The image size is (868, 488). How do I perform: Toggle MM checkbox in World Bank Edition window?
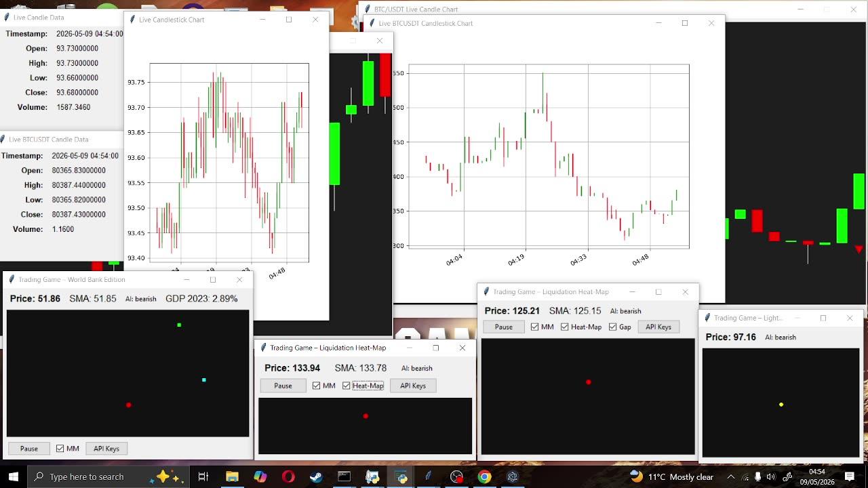click(60, 449)
